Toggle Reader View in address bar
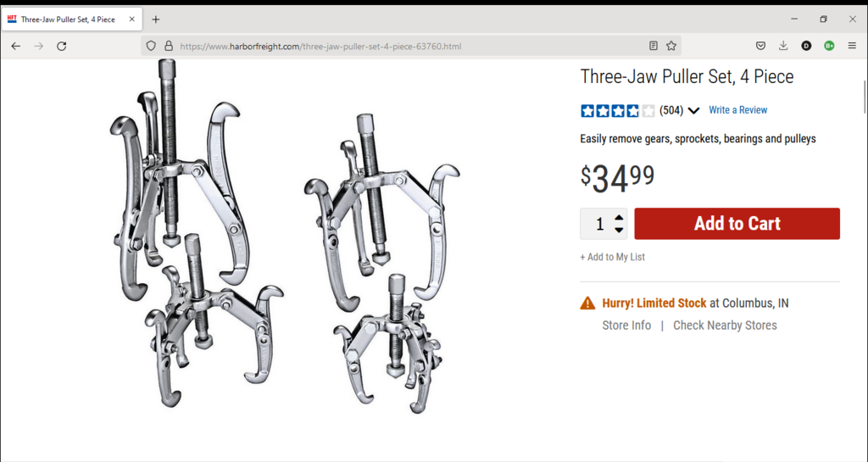 654,46
